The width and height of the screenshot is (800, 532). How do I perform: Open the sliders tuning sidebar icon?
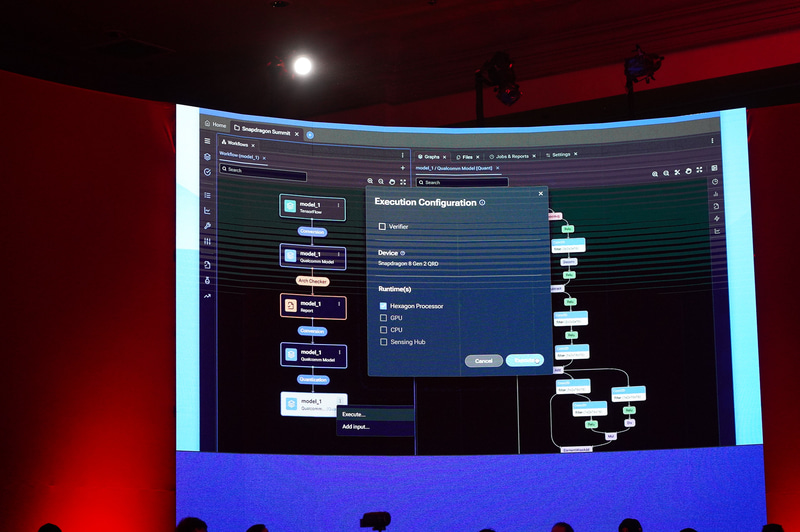207,241
